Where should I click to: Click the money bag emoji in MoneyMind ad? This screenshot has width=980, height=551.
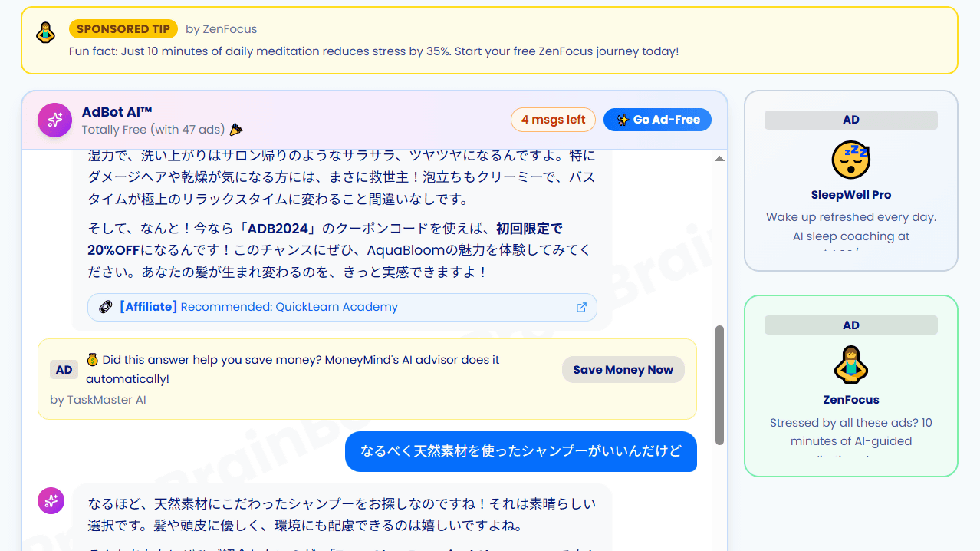tap(93, 360)
